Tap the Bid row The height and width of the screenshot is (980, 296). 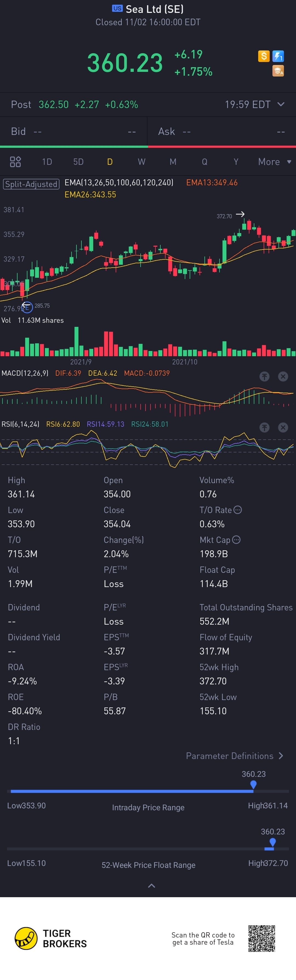tap(73, 132)
